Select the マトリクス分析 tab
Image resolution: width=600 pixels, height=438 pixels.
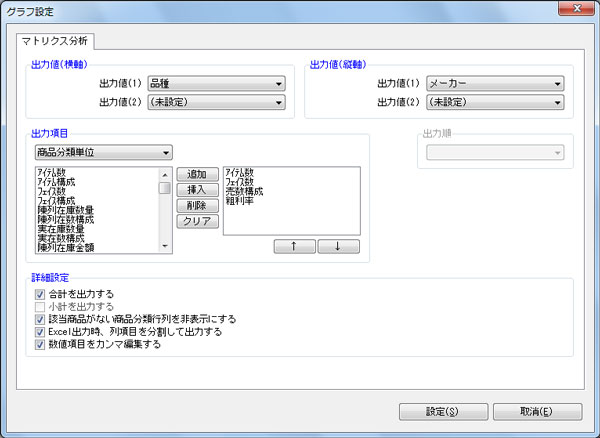pos(56,42)
